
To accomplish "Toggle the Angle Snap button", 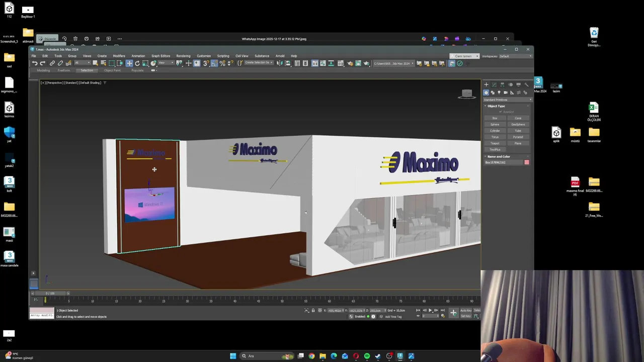I will [214, 63].
